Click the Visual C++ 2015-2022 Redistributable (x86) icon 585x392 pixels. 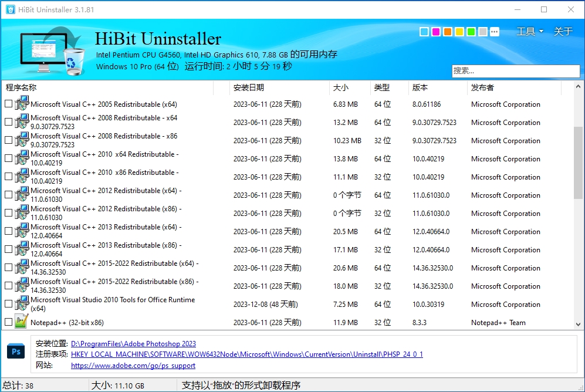[22, 285]
